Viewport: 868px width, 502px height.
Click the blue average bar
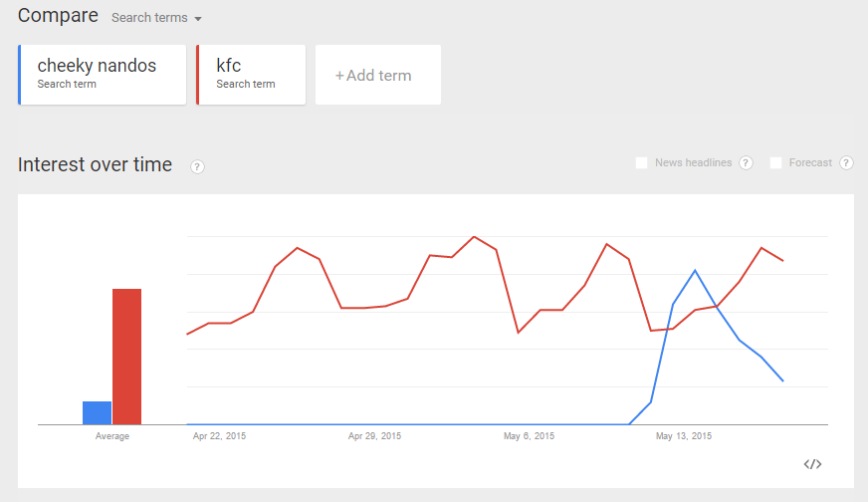click(x=97, y=412)
